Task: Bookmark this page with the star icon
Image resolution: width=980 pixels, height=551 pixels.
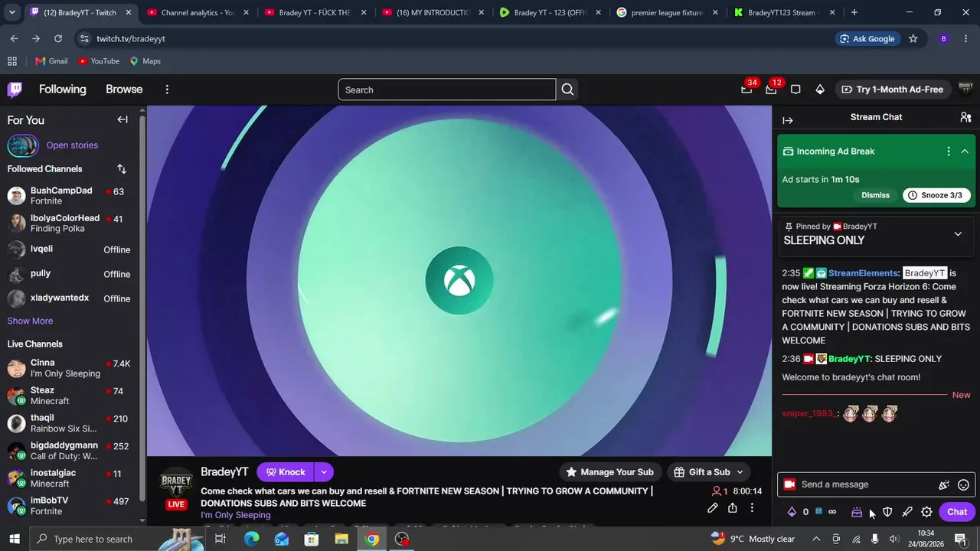Action: click(913, 39)
